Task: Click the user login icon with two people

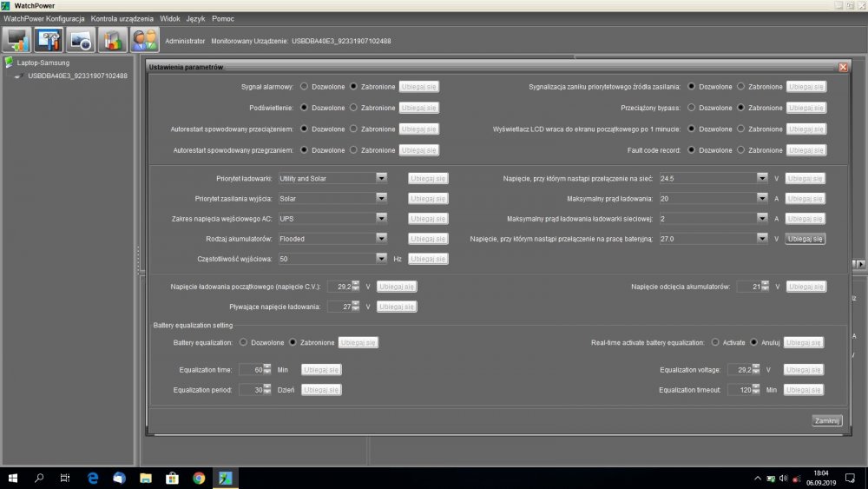Action: 144,40
